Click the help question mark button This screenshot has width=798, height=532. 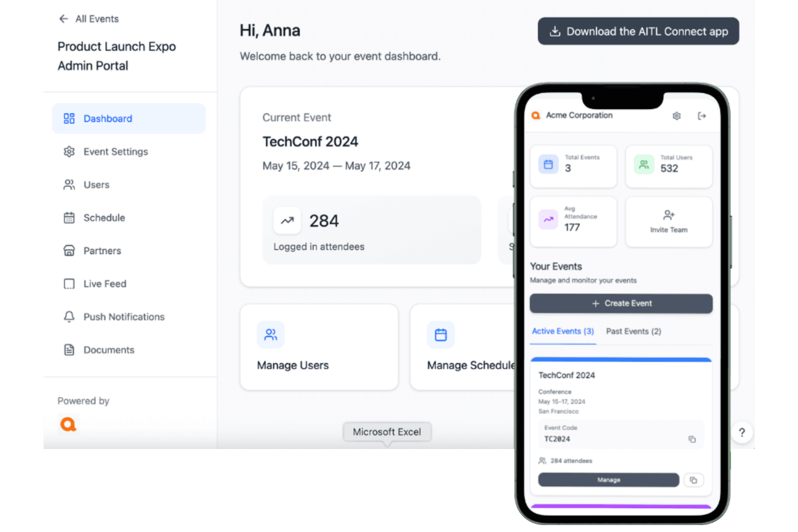742,432
